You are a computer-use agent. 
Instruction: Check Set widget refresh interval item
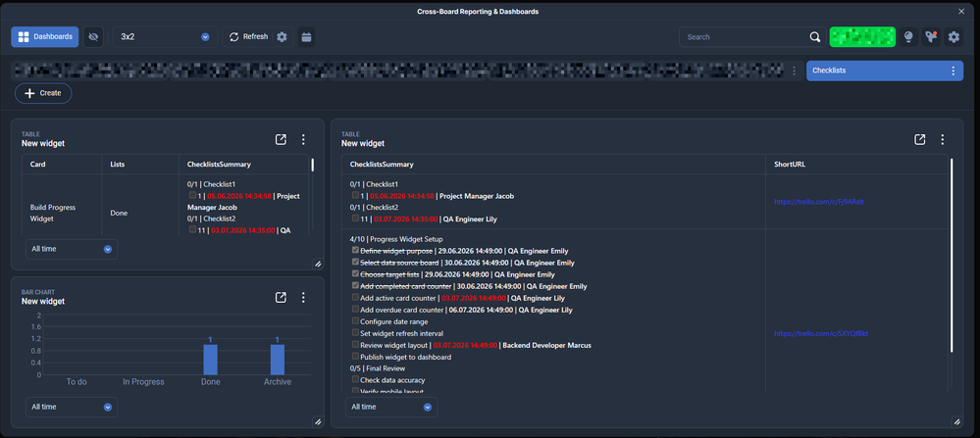(356, 333)
